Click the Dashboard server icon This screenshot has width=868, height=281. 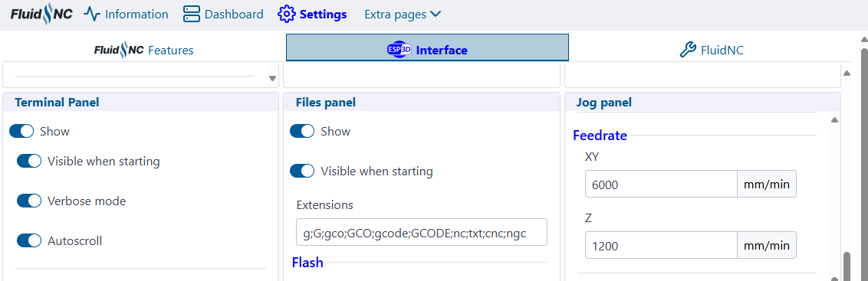tap(191, 15)
